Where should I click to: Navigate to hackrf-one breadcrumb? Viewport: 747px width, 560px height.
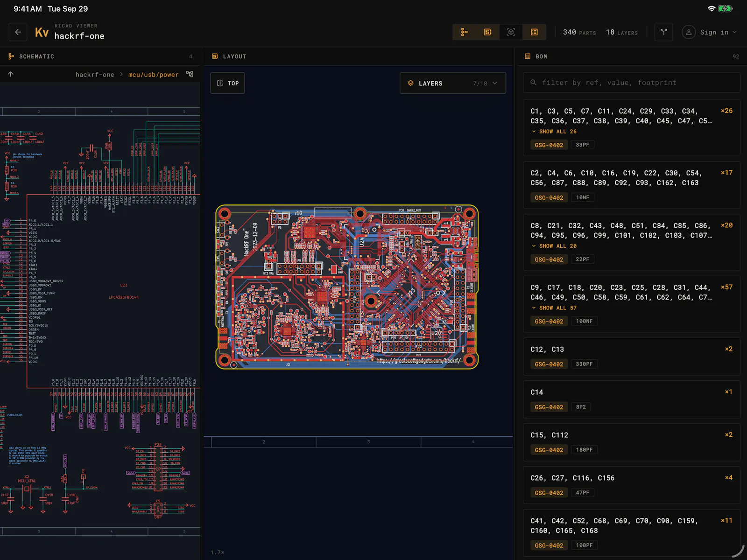(x=95, y=75)
